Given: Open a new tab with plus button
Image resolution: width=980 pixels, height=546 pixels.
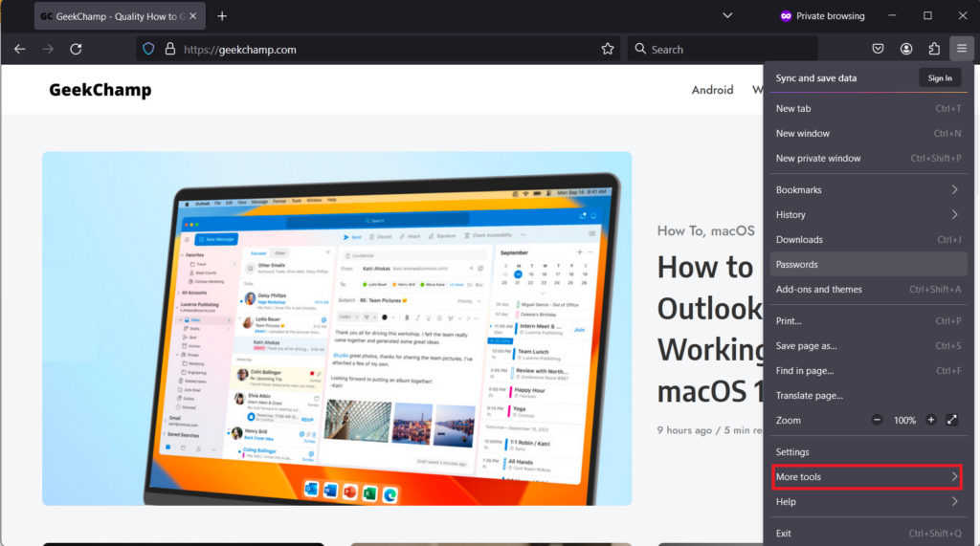Looking at the screenshot, I should click(x=222, y=16).
